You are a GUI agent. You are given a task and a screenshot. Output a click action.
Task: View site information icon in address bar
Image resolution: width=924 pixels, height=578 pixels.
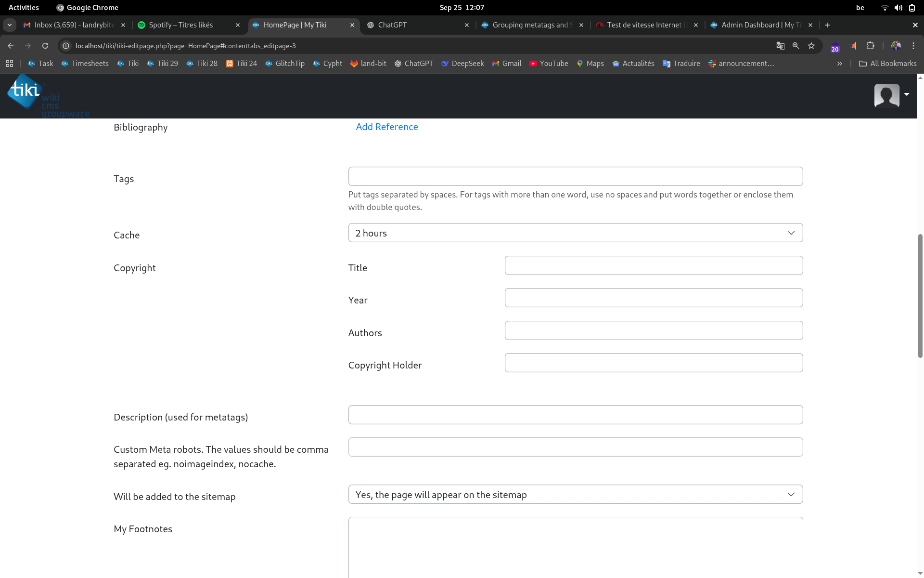[x=66, y=46]
